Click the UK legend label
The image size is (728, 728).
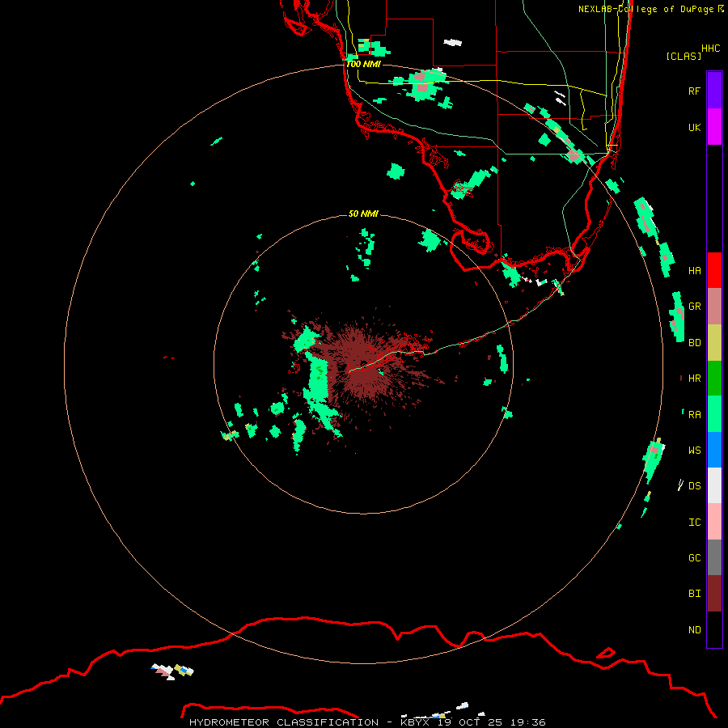(694, 127)
